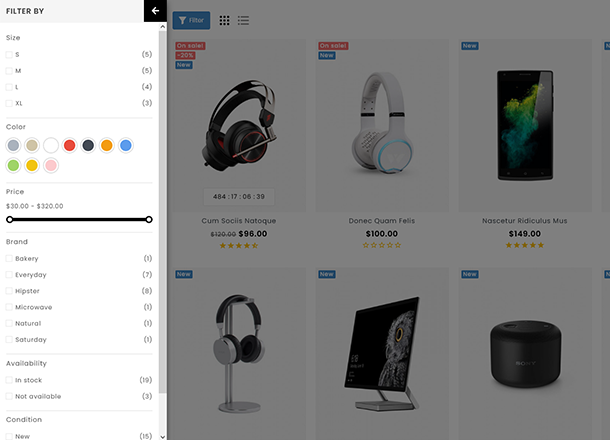610x440 pixels.
Task: Switch to grid view layout
Action: 224,20
